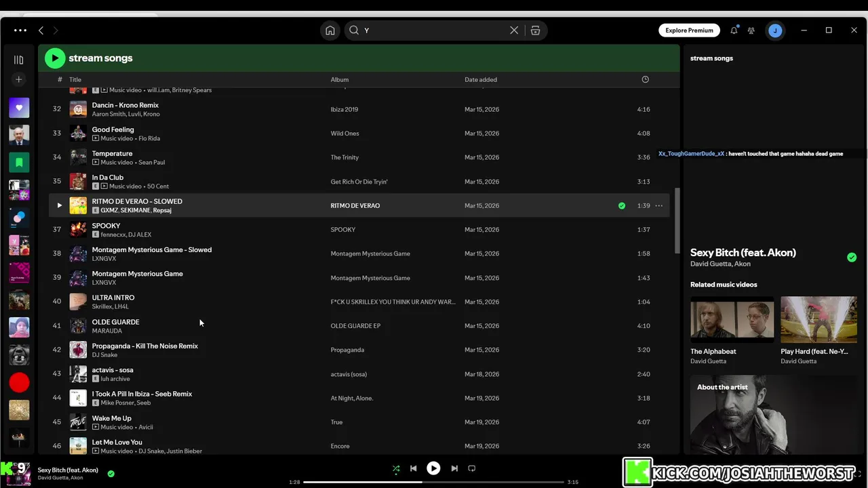This screenshot has height=488, width=868.
Task: Click Let Me Love You track title
Action: tap(117, 442)
